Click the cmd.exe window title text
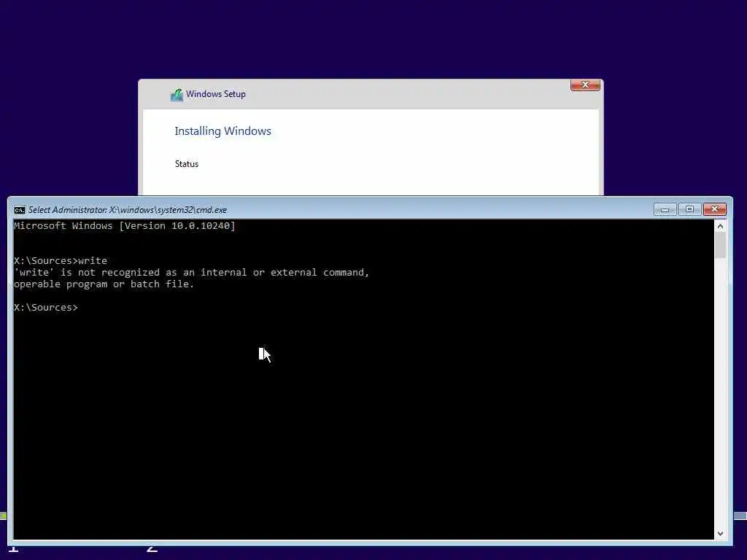 tap(127, 210)
